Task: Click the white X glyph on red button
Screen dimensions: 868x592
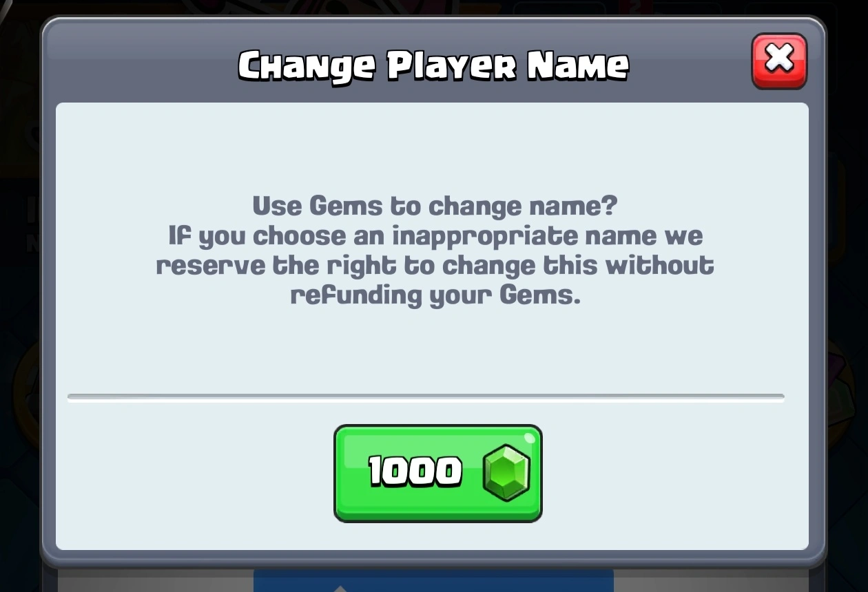Action: tap(779, 58)
